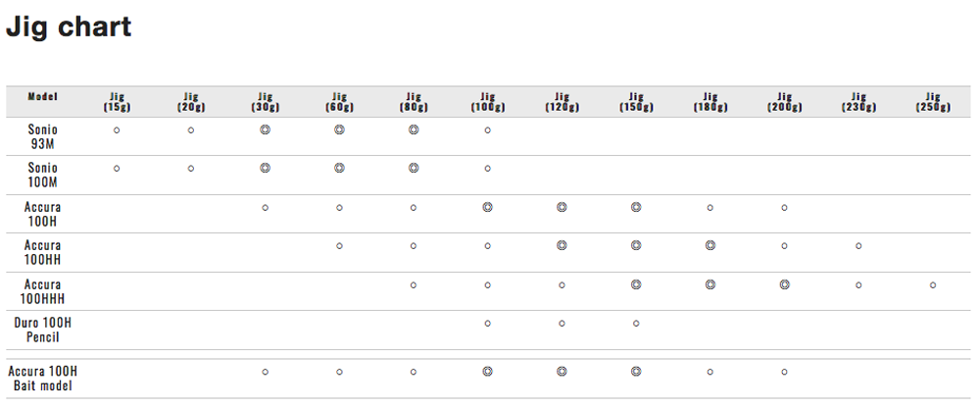Click the Sonio 93M circle at 100g
Image resolution: width=980 pixels, height=408 pixels.
[x=487, y=129]
